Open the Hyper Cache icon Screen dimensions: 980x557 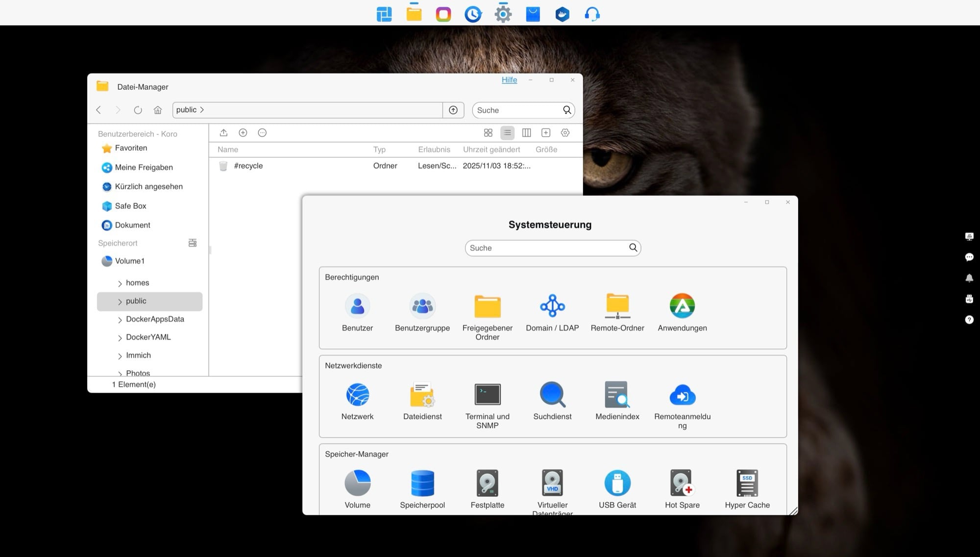point(747,483)
